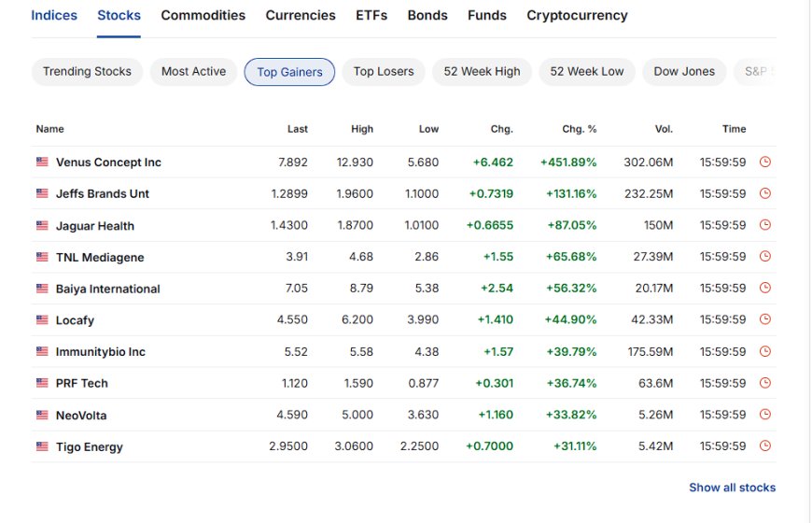The width and height of the screenshot is (812, 523).
Task: Open the ETFs tab
Action: (x=371, y=16)
